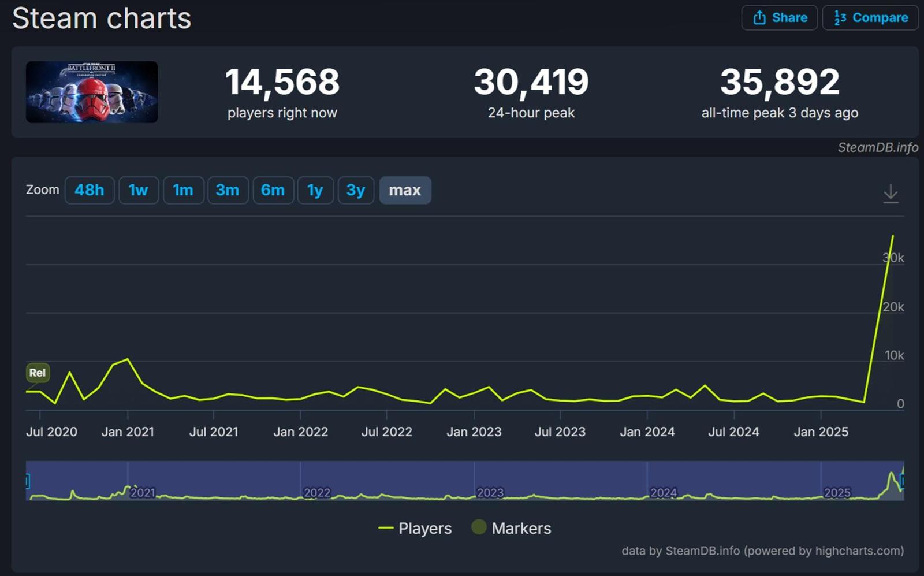Screen dimensions: 924x576
Task: Click the Zoom label beside range buttons
Action: 43,189
